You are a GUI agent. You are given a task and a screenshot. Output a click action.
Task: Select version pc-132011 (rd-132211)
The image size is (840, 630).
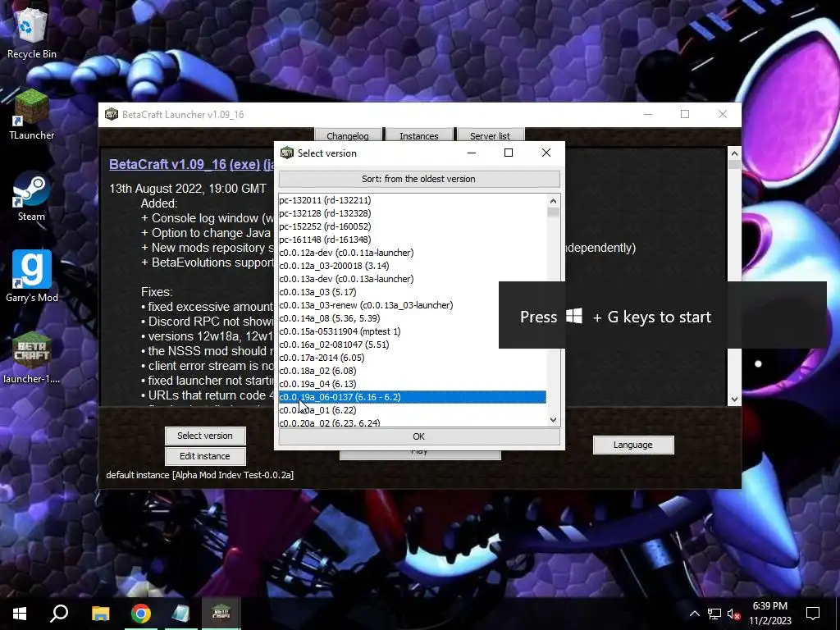pyautogui.click(x=412, y=200)
